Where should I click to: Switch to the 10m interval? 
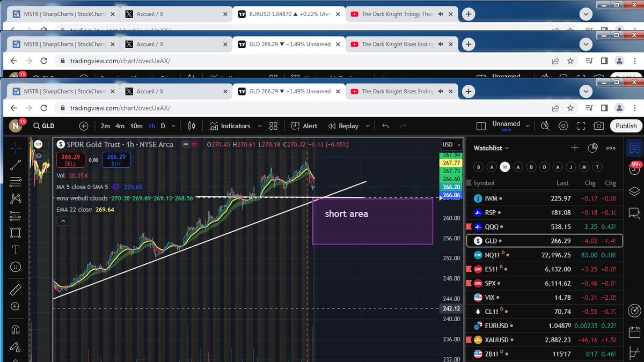click(136, 126)
